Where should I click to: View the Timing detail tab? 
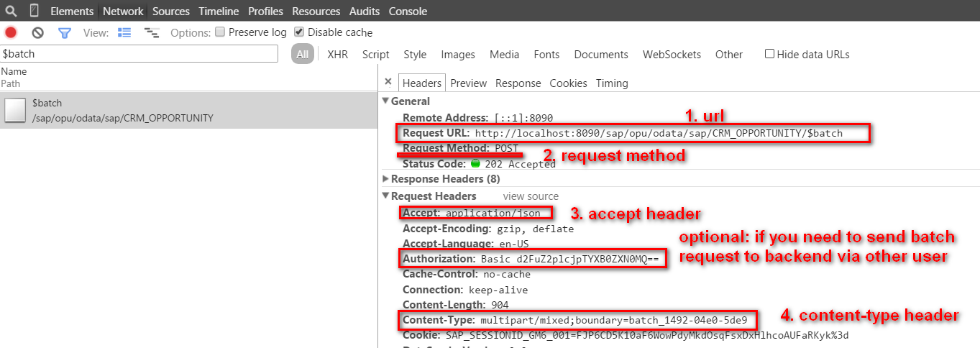click(x=612, y=83)
